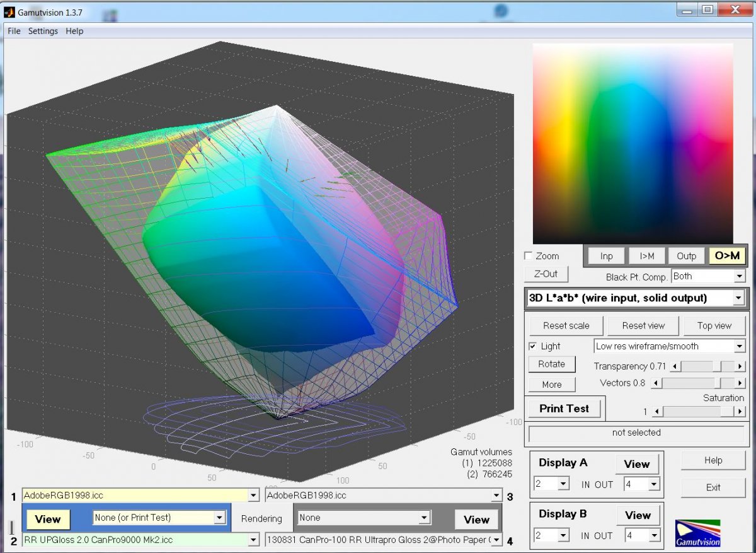Enable the Zoom checkbox
The width and height of the screenshot is (756, 553).
coord(529,256)
